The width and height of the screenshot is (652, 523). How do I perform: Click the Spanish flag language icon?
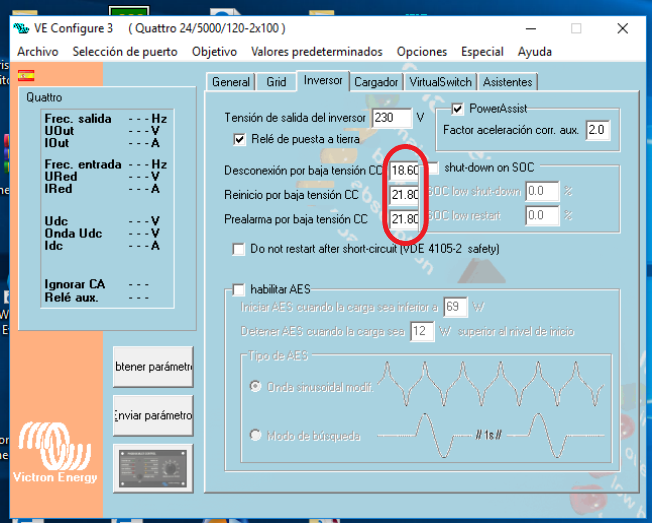click(x=26, y=76)
